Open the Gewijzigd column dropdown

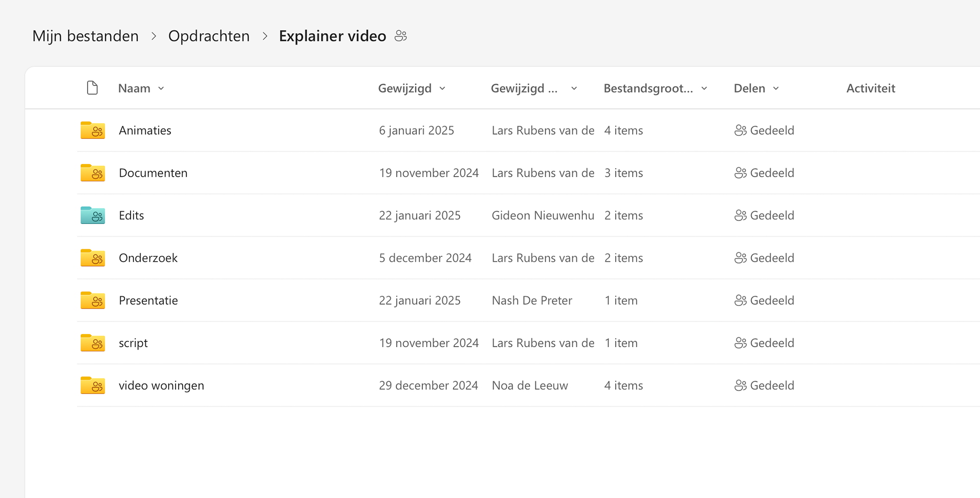442,88
